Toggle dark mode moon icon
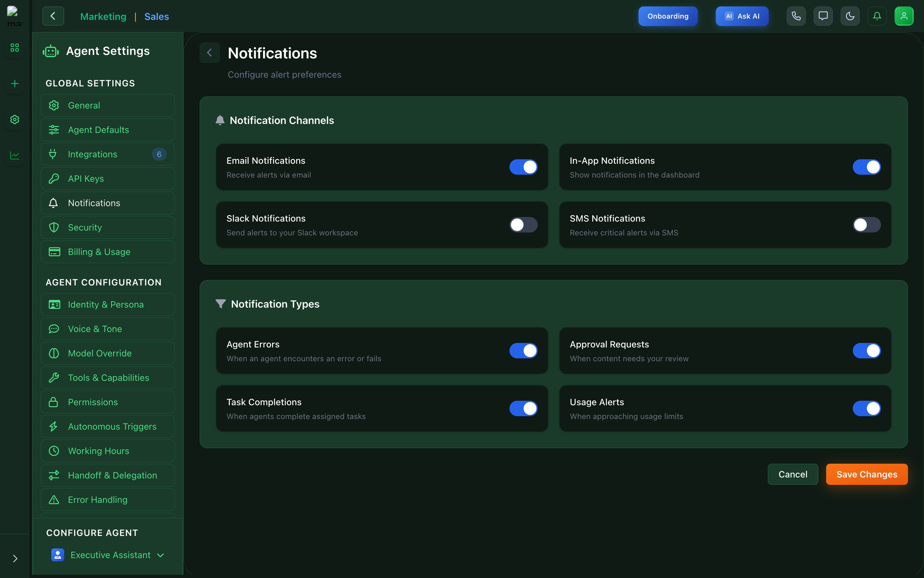924x578 pixels. [850, 16]
